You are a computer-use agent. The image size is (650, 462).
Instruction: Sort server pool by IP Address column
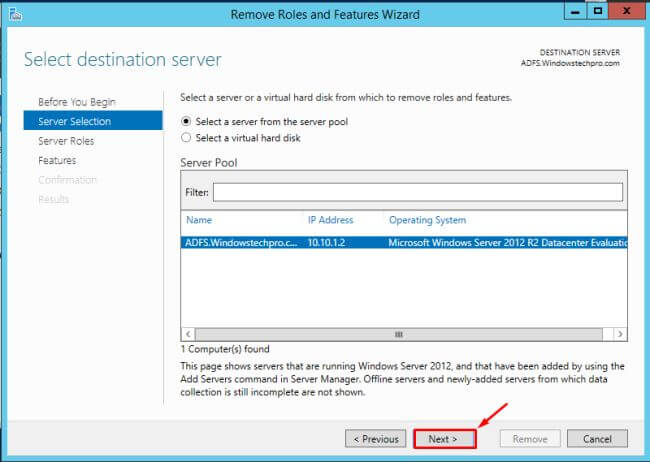(330, 220)
